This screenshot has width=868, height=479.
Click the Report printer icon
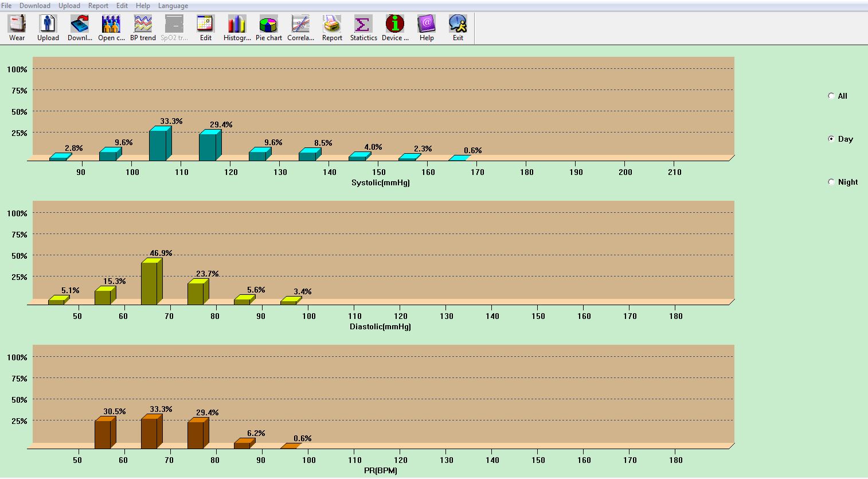[x=332, y=28]
